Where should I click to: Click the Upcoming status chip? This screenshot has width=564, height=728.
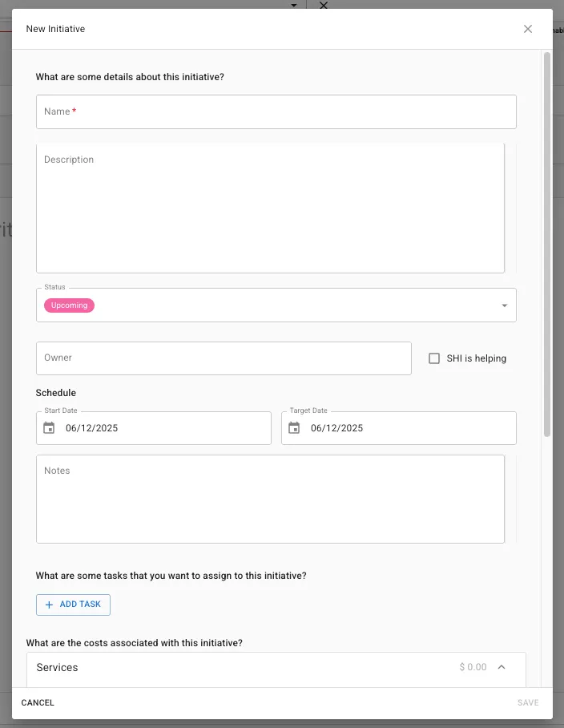pos(69,305)
